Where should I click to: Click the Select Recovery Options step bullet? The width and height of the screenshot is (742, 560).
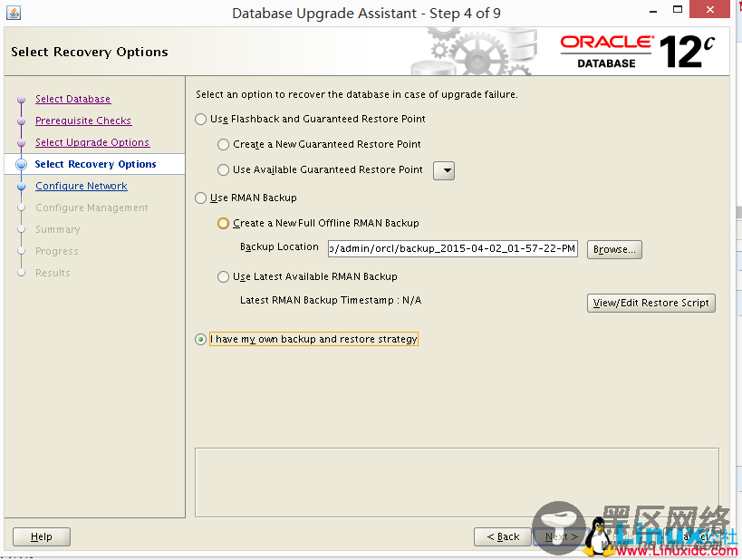[22, 164]
